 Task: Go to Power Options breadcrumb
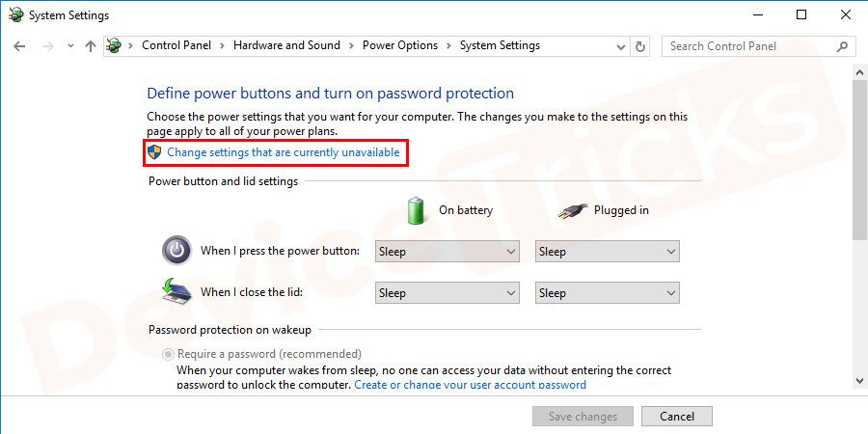399,45
